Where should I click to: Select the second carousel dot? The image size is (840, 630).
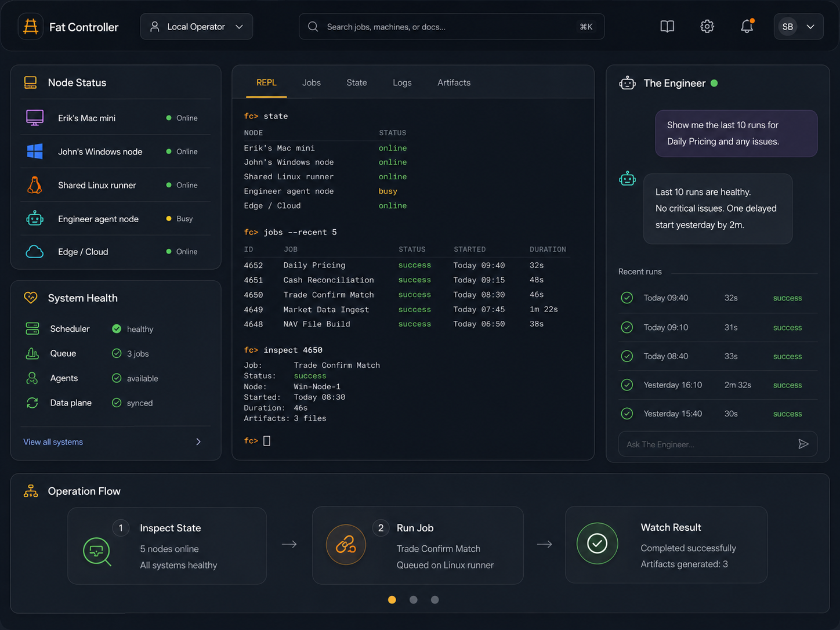[414, 600]
